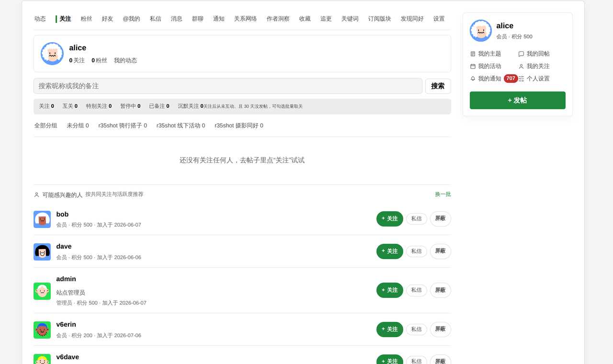Image resolution: width=613 pixels, height=364 pixels.
Task: Open the 设置 tab
Action: tap(439, 19)
